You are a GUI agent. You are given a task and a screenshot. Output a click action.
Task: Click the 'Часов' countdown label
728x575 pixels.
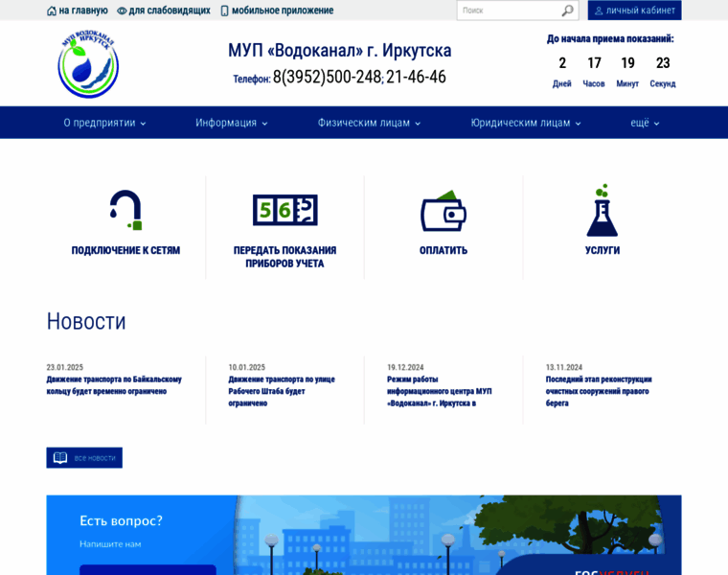click(x=594, y=84)
